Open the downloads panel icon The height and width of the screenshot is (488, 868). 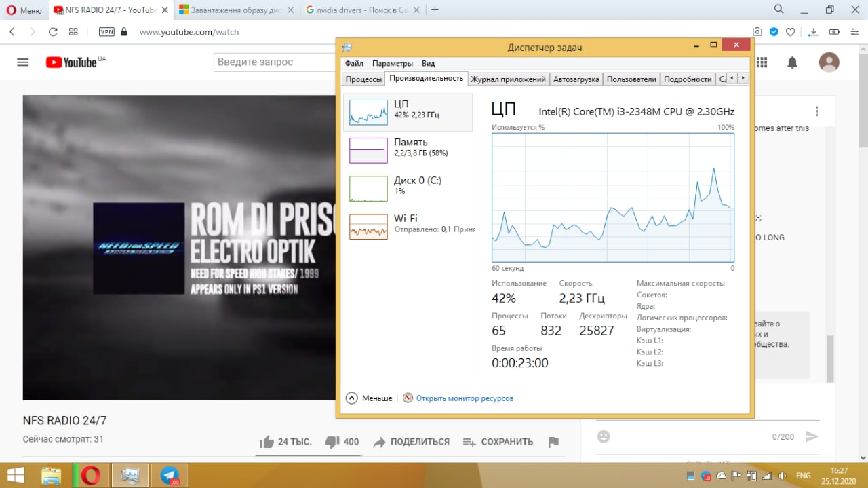[814, 32]
